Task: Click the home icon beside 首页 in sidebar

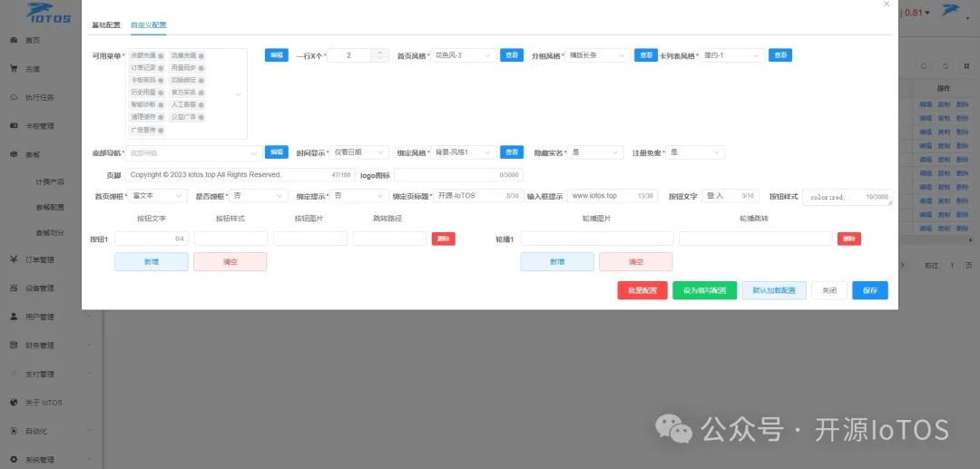Action: click(x=14, y=40)
